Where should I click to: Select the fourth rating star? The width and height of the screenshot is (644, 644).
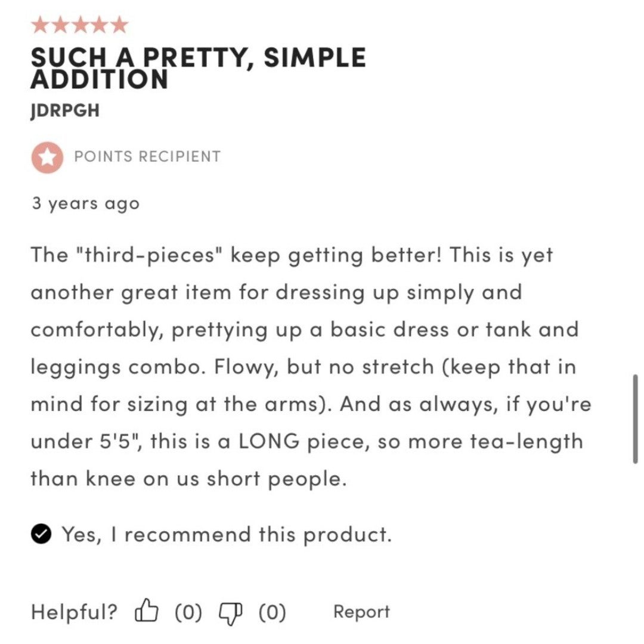(100, 24)
